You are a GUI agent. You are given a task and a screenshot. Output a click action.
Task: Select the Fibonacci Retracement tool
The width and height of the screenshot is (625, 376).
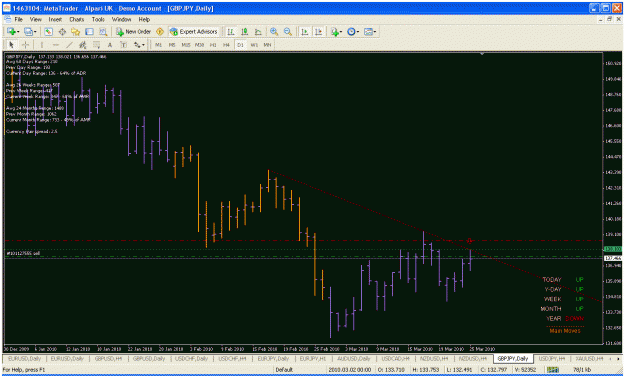(x=96, y=45)
